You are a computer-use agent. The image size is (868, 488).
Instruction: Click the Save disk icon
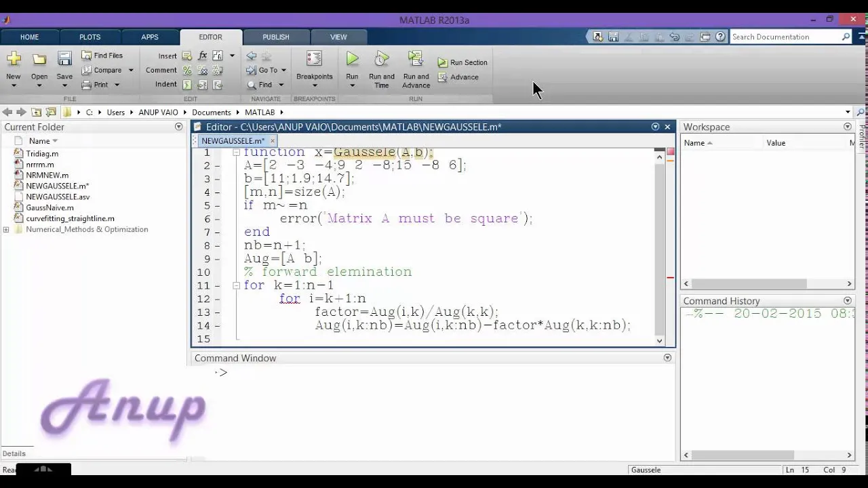pyautogui.click(x=64, y=60)
